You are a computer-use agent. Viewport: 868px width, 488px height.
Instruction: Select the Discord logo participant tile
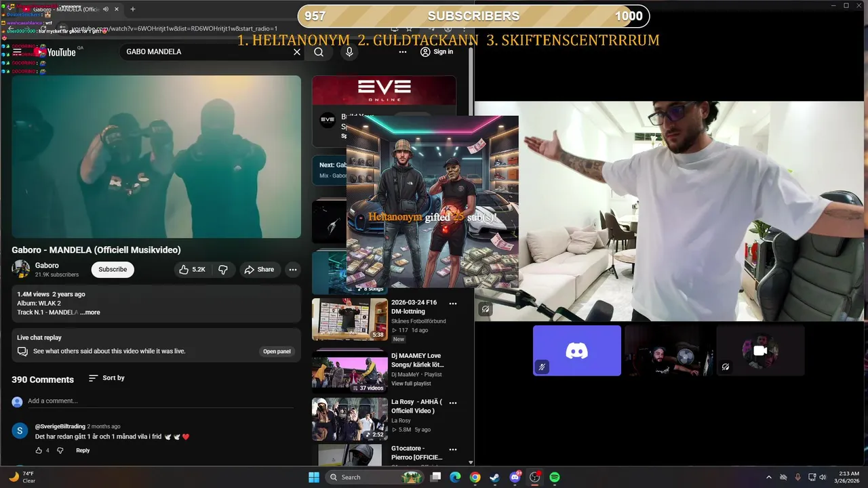(577, 350)
